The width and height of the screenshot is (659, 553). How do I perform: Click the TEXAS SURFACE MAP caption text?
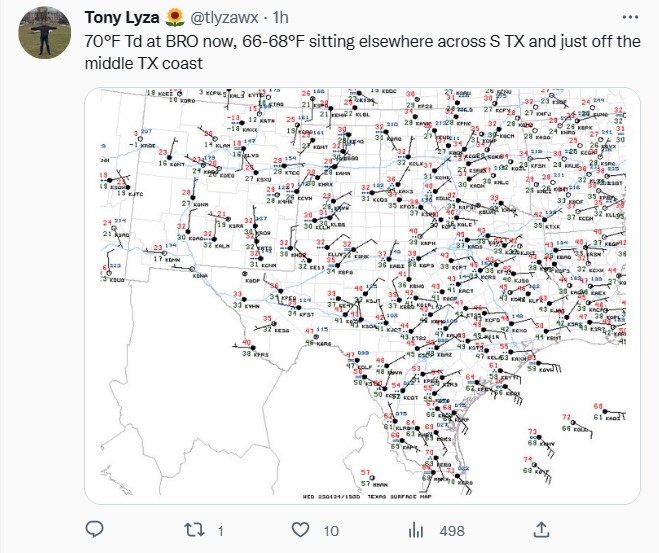click(395, 495)
